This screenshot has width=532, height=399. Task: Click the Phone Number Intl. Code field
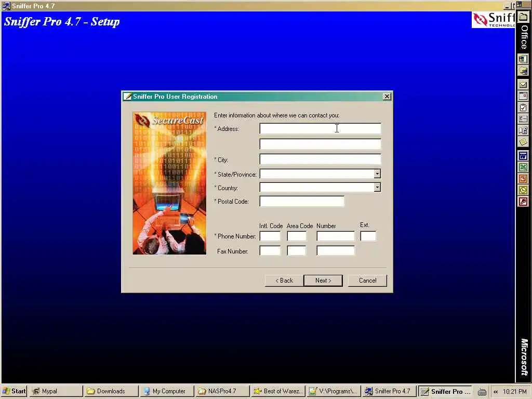pos(270,236)
